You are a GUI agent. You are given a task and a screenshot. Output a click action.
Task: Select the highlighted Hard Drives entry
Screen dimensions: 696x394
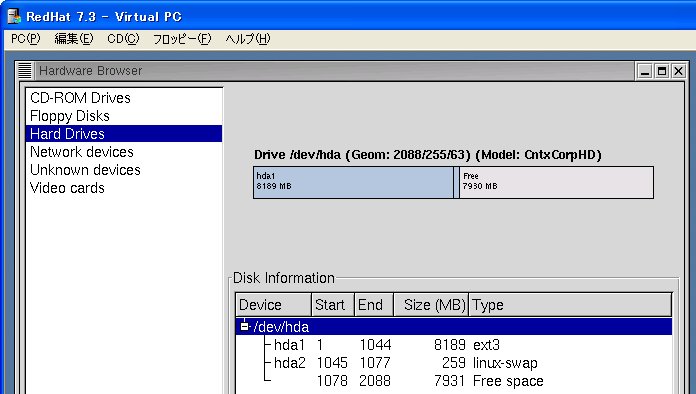(x=124, y=134)
